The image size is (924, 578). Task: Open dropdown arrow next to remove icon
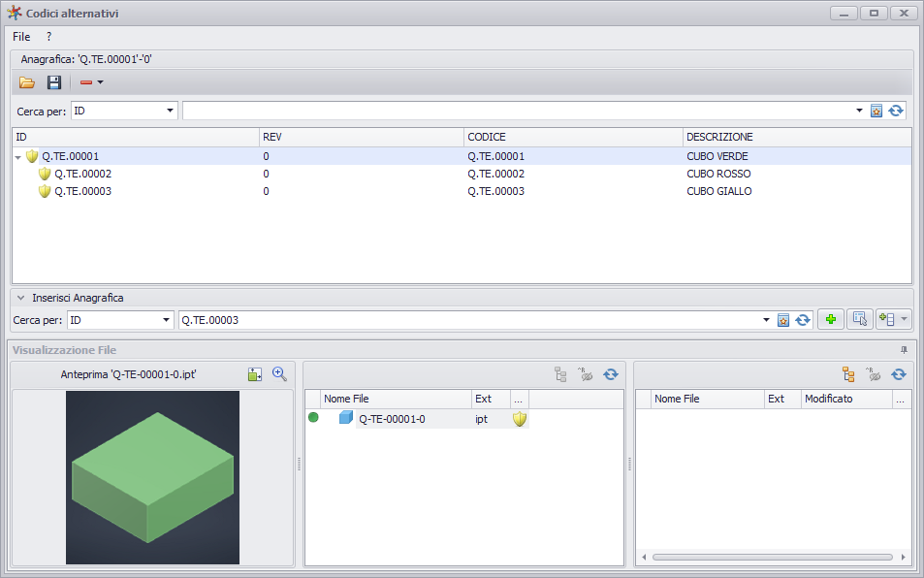click(100, 82)
